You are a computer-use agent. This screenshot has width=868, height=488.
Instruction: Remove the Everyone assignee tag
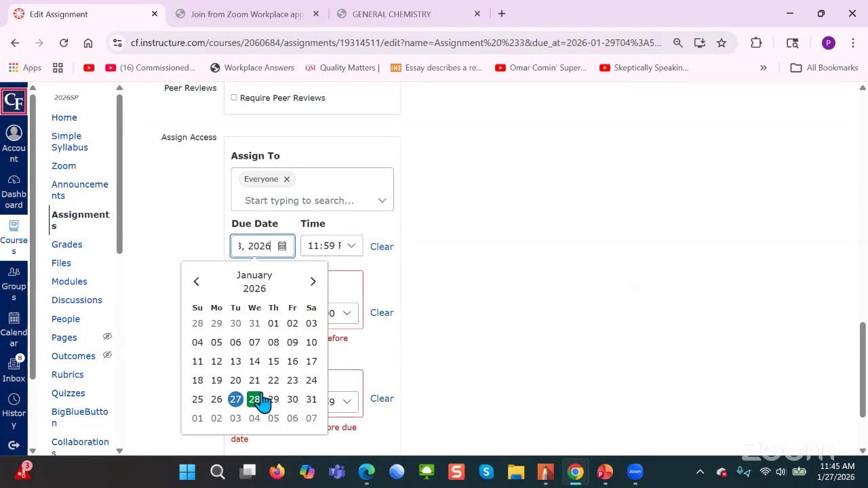click(x=287, y=179)
